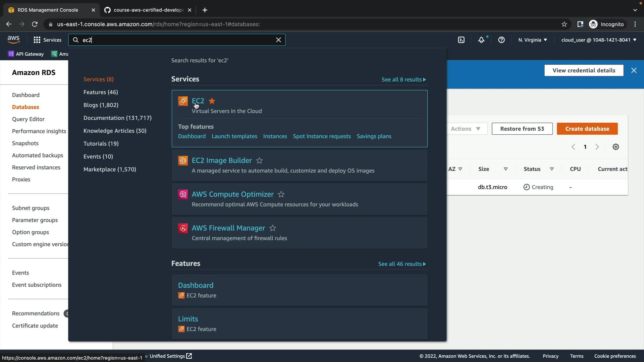The width and height of the screenshot is (644, 362).
Task: Click the Create database button
Action: 587,129
